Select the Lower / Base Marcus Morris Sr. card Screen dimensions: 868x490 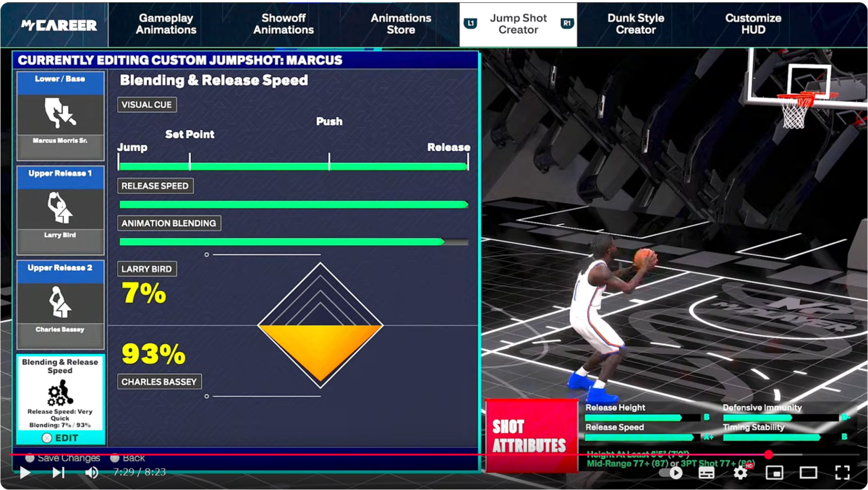click(x=61, y=116)
